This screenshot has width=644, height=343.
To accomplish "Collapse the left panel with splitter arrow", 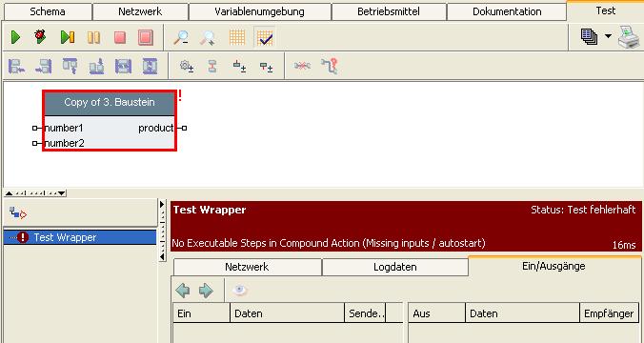I will [162, 256].
